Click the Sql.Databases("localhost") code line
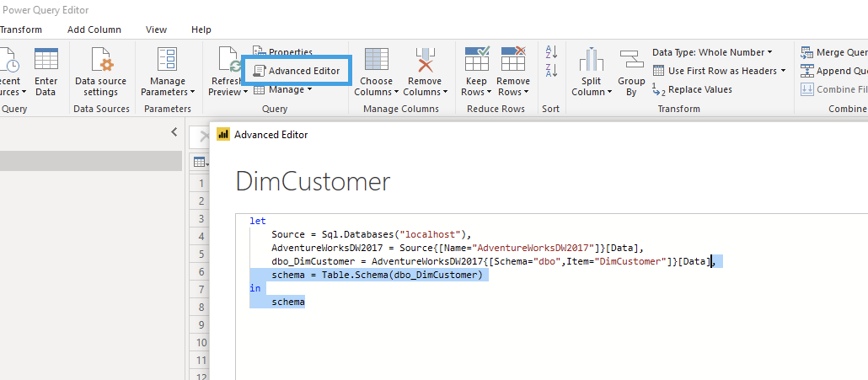Viewport: 868px width, 380px height. (x=371, y=234)
